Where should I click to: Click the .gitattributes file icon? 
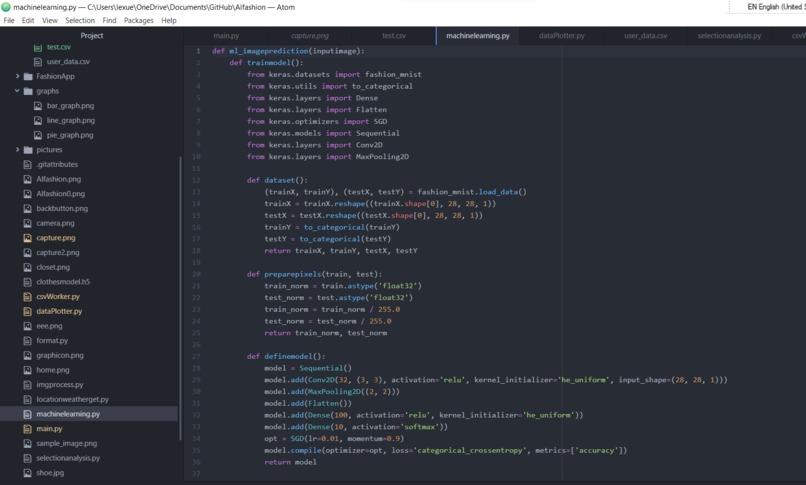[x=28, y=164]
